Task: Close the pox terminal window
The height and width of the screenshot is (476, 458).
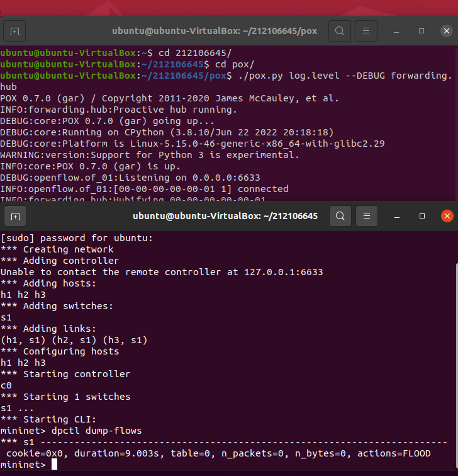Action: coord(447,31)
